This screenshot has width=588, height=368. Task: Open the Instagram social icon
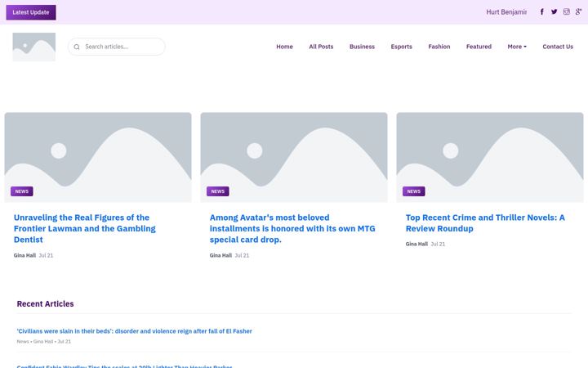567,12
